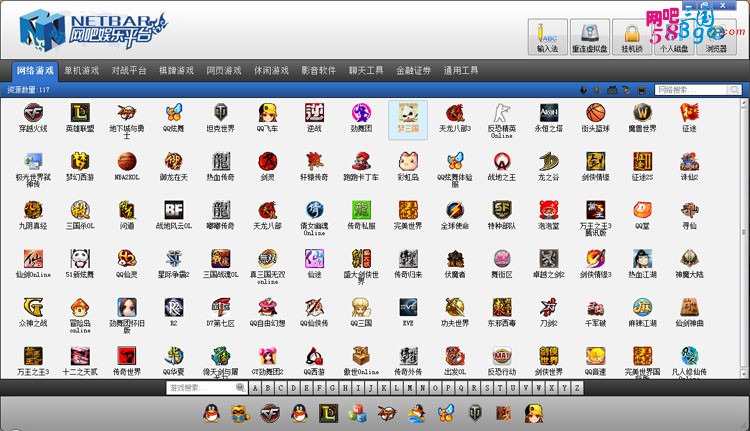Click the highlighted 梦三国 icon
Screen dimensions: 750x431
tap(408, 120)
